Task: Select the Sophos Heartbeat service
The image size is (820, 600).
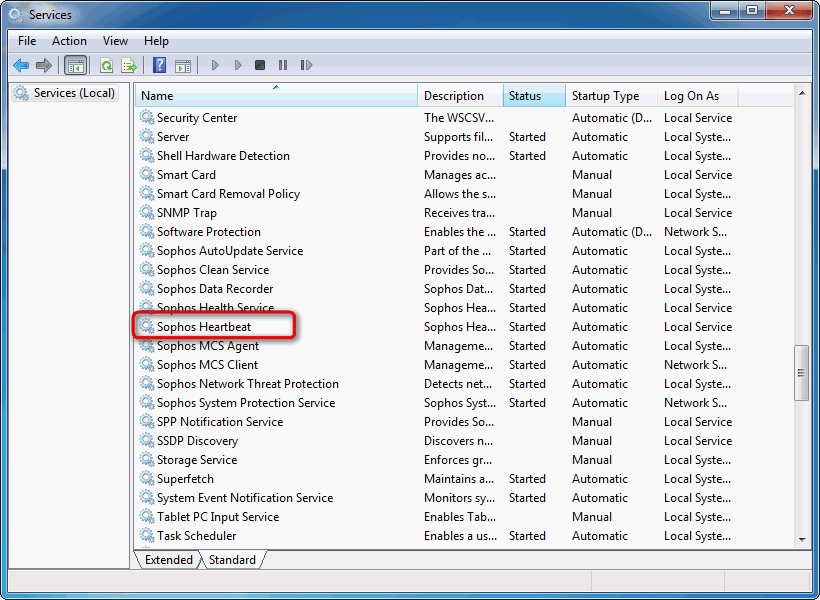Action: (x=203, y=327)
